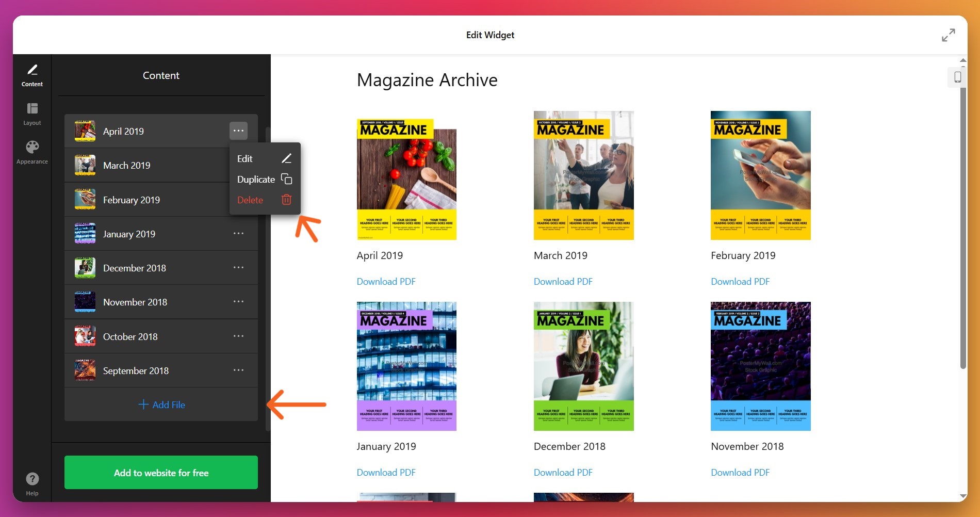Select the January 2019 thumbnail in the list
The width and height of the screenshot is (980, 517).
click(85, 233)
